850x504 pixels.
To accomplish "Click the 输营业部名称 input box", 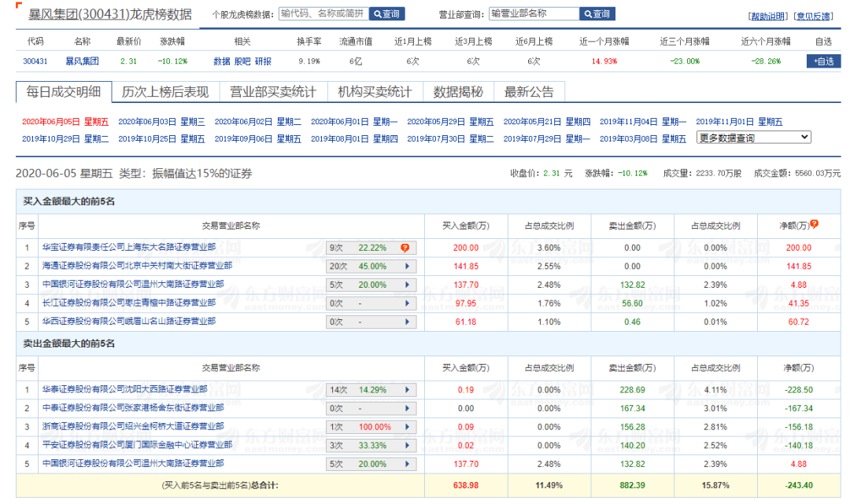I will (x=533, y=14).
